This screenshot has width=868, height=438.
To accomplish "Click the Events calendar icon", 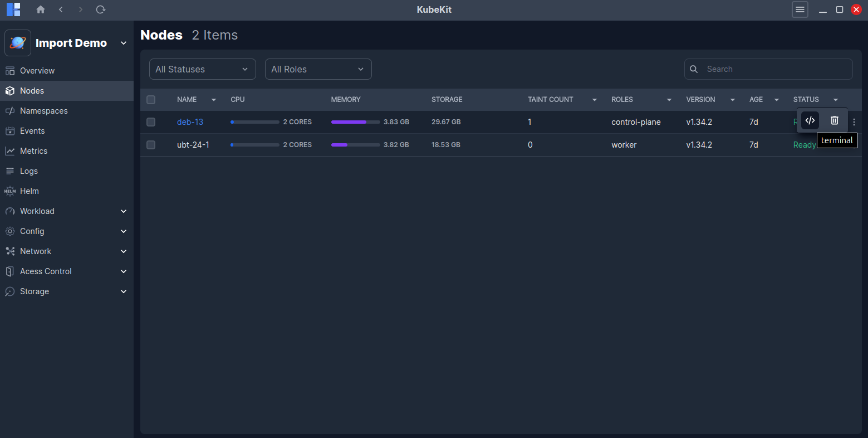I will click(x=10, y=130).
